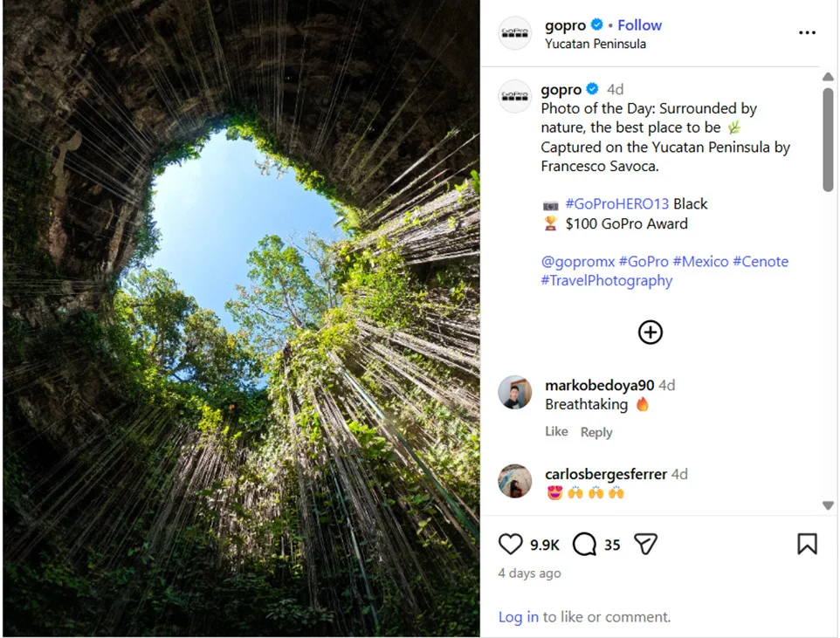Reply to markobedoya90's comment

(596, 432)
